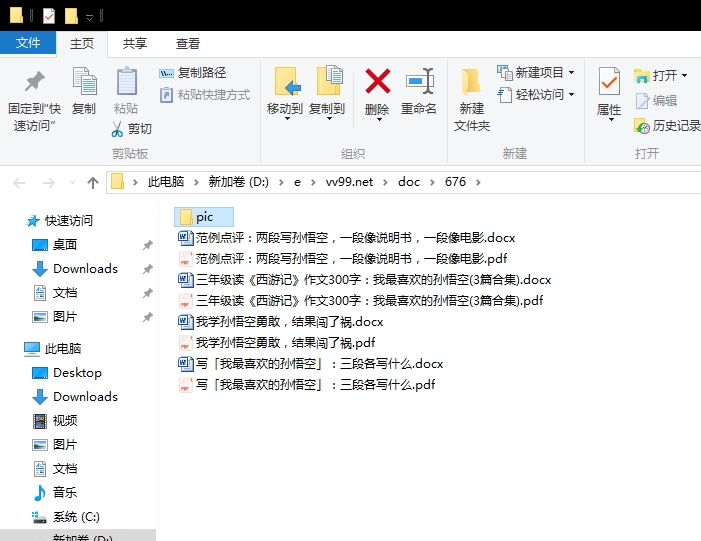
Task: Expand chevron after doc in the address bar
Action: click(432, 182)
